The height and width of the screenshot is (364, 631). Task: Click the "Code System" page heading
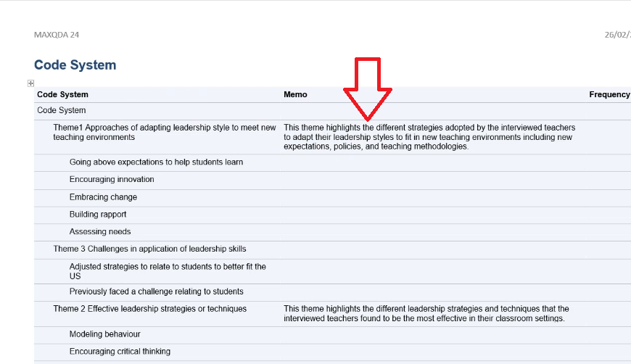(75, 65)
